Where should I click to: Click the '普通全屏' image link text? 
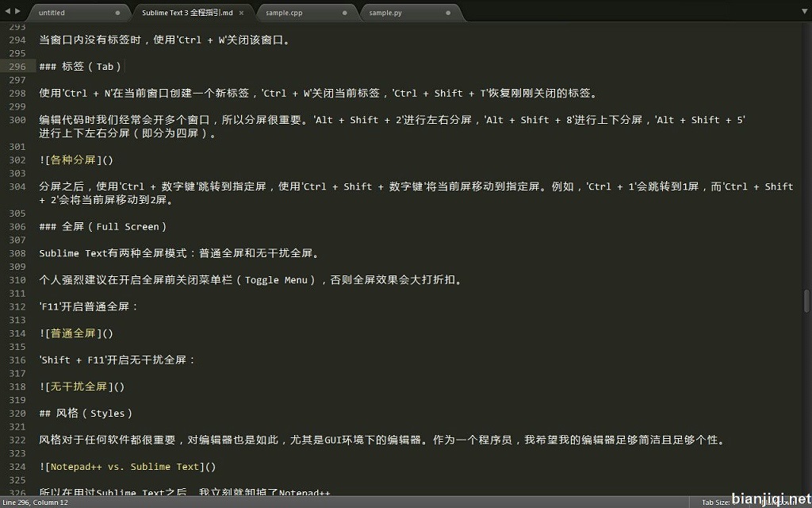point(73,333)
